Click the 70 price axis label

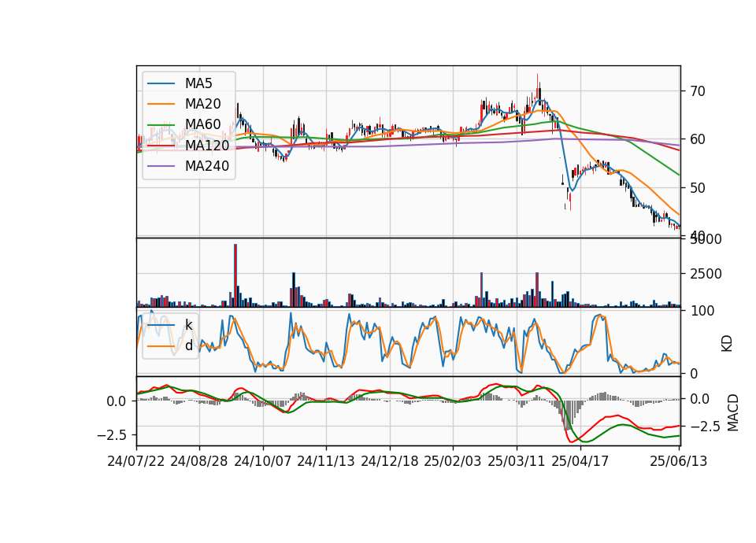697,91
